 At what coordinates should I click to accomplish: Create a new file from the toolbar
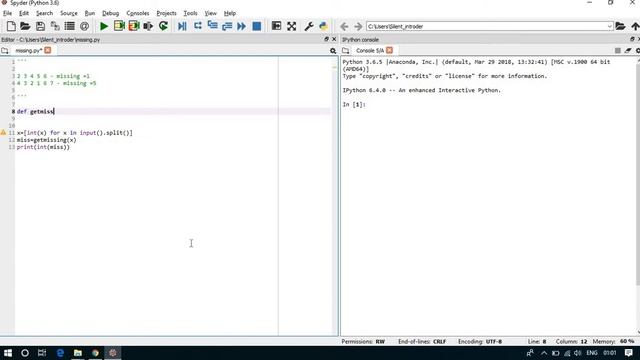click(11, 26)
